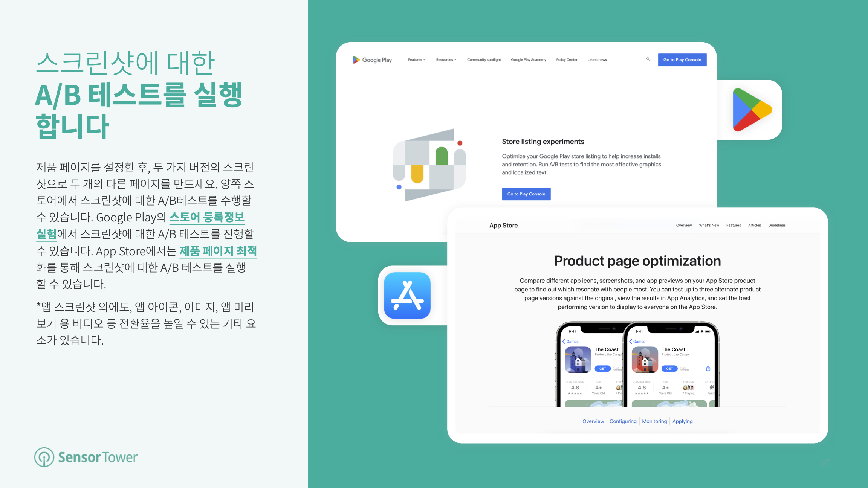Click the Google Play logo icon
The height and width of the screenshot is (488, 868).
(750, 109)
